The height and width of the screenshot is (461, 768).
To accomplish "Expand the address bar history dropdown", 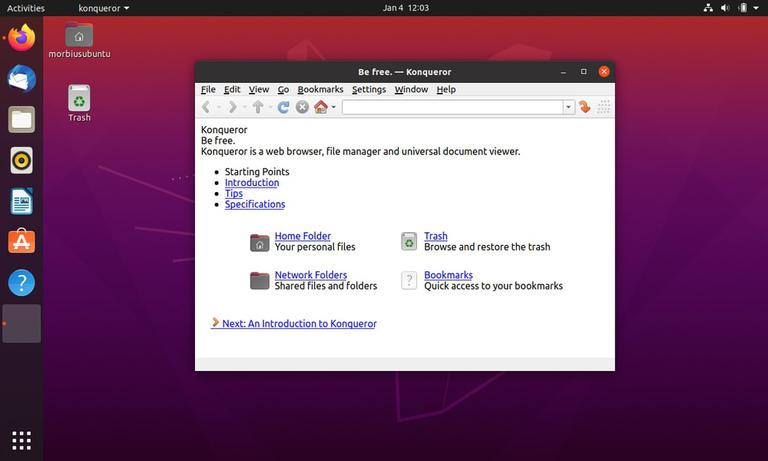I will (568, 107).
